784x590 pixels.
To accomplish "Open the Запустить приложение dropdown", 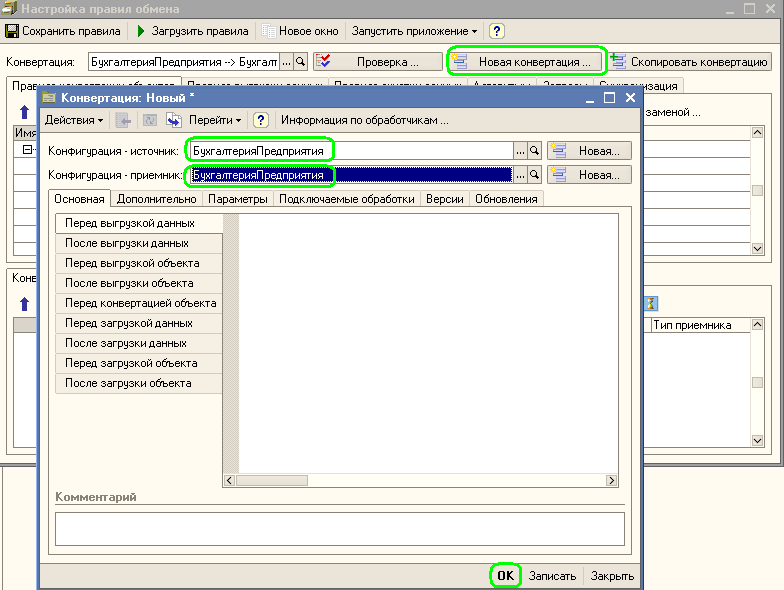I will [414, 31].
